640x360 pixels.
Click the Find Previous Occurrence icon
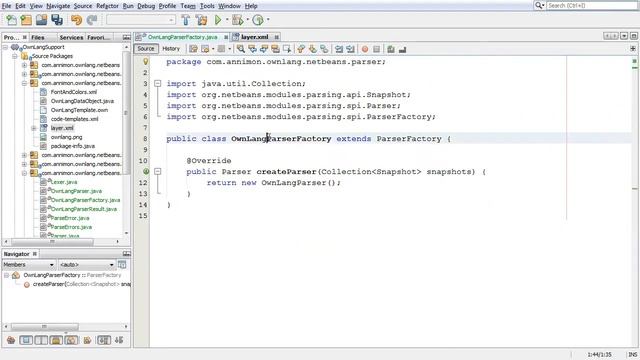tap(252, 49)
